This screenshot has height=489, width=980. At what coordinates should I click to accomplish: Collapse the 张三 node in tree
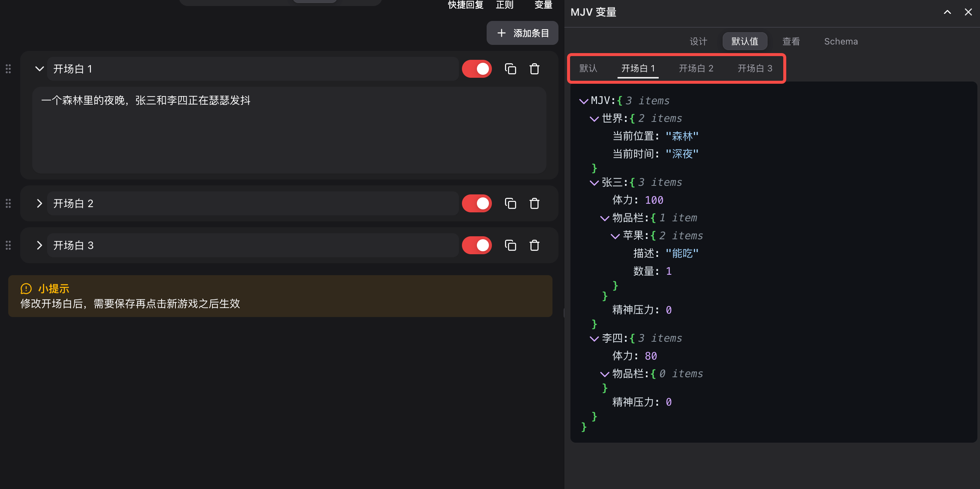click(x=594, y=183)
